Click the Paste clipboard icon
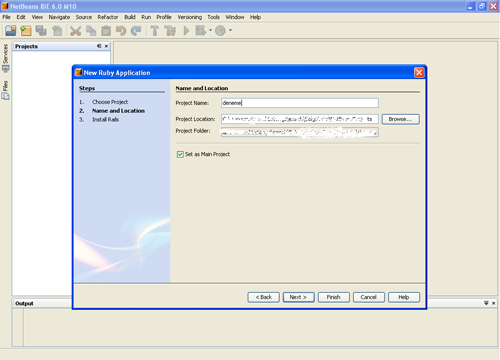500x360 pixels. click(x=106, y=31)
